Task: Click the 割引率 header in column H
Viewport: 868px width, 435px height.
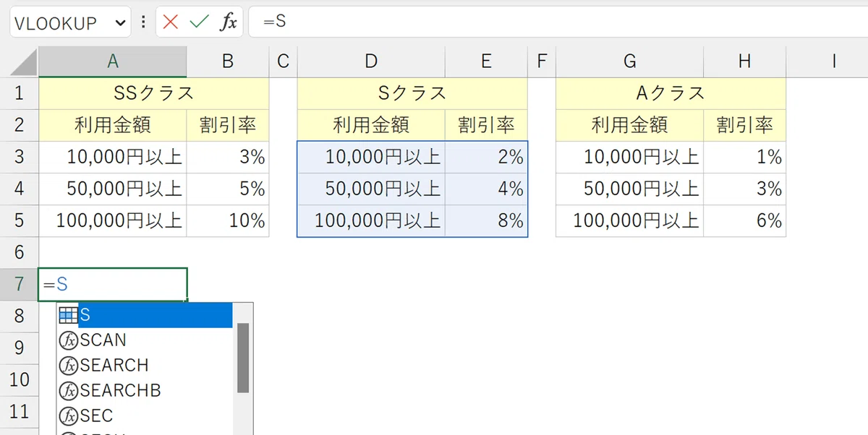Action: coord(744,125)
